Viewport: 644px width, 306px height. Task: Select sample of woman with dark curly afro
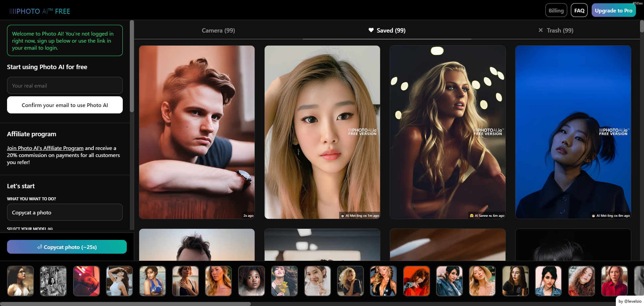tap(252, 281)
